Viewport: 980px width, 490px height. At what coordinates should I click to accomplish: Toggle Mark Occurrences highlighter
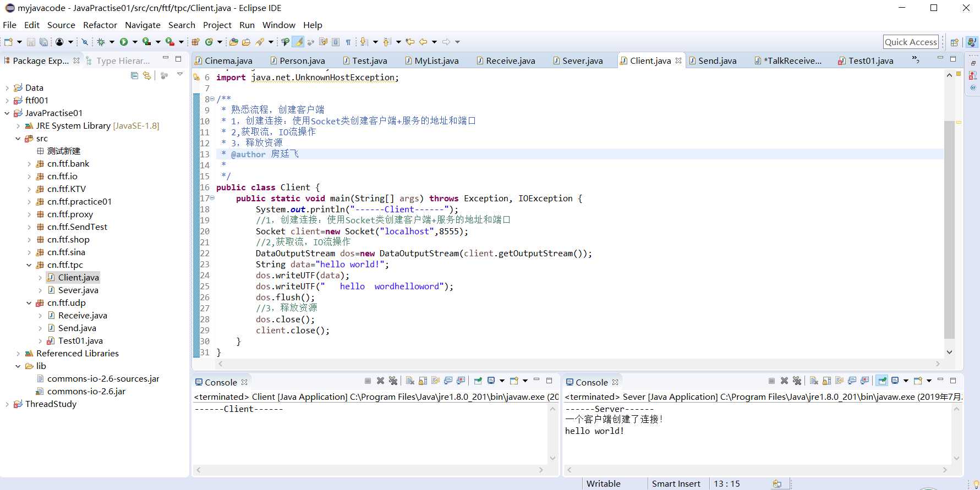298,42
